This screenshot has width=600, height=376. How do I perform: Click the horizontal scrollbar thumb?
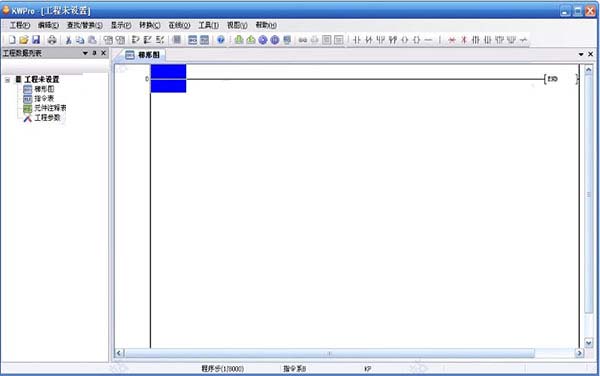[329, 353]
